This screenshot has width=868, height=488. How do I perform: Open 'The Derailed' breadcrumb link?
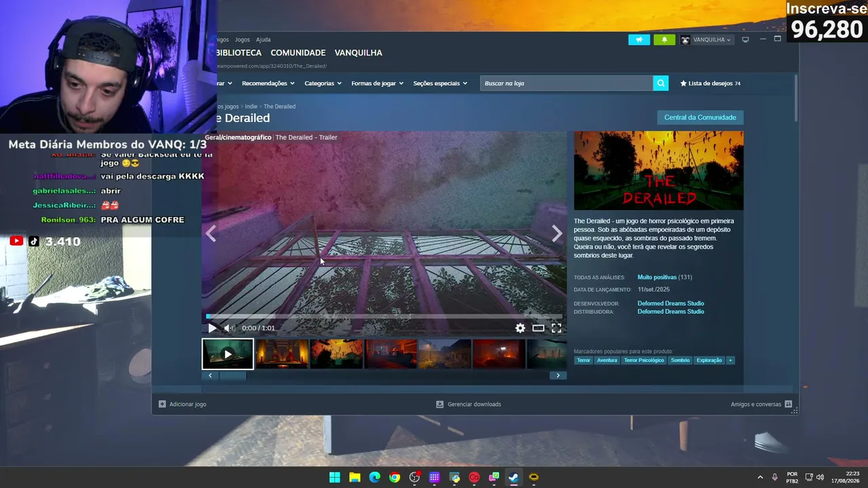point(279,106)
